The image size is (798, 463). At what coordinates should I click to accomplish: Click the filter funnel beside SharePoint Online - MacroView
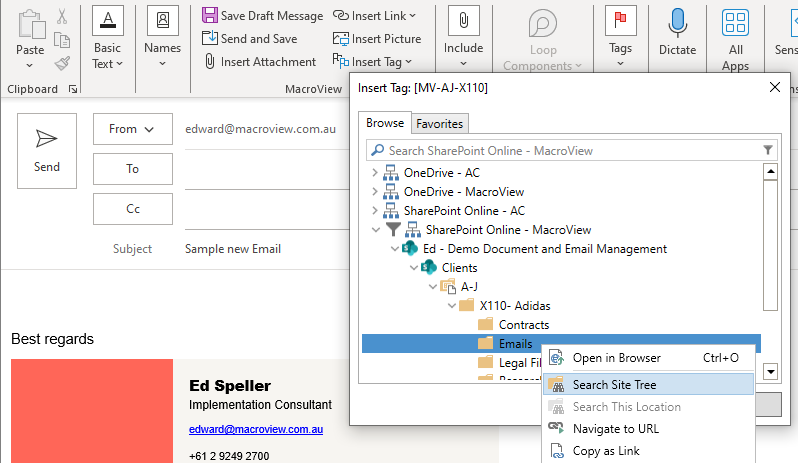click(x=393, y=230)
